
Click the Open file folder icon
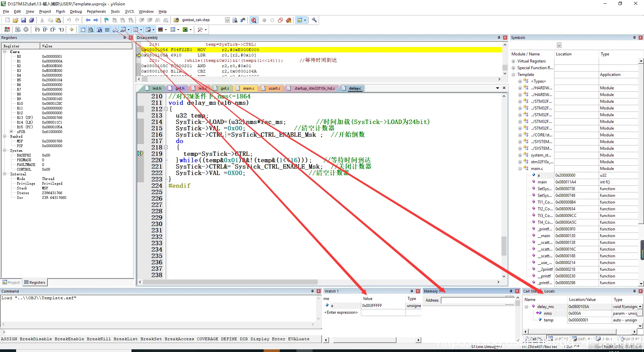(15, 20)
